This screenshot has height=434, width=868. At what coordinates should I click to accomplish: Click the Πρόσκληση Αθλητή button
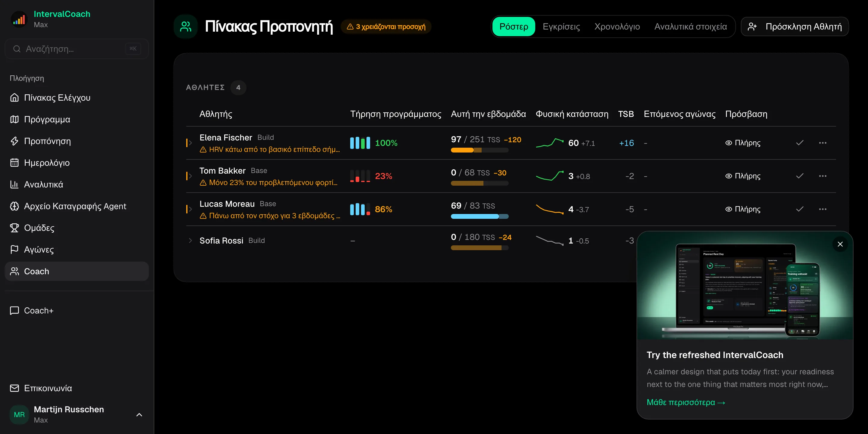[794, 27]
